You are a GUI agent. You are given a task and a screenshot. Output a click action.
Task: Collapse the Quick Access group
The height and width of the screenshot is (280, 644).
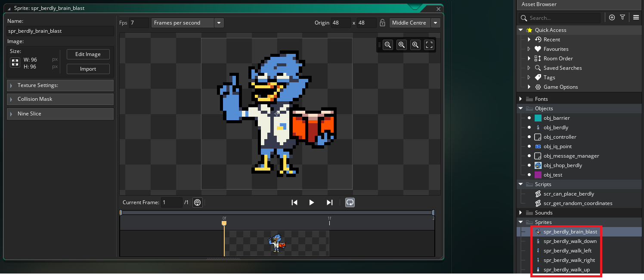(x=521, y=30)
